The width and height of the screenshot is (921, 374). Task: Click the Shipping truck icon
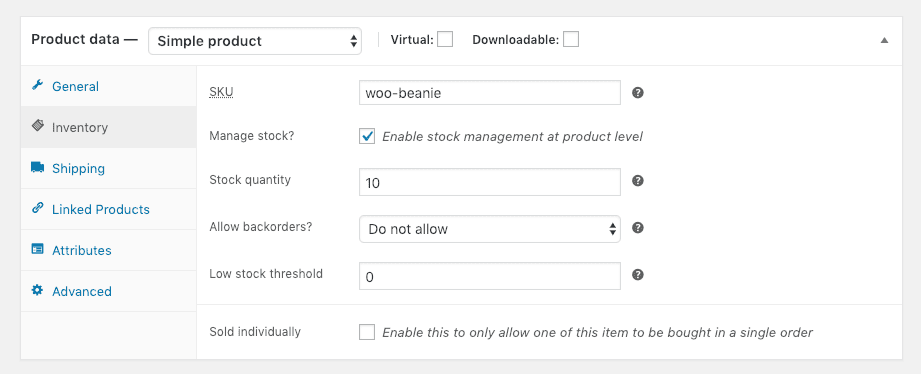click(38, 167)
